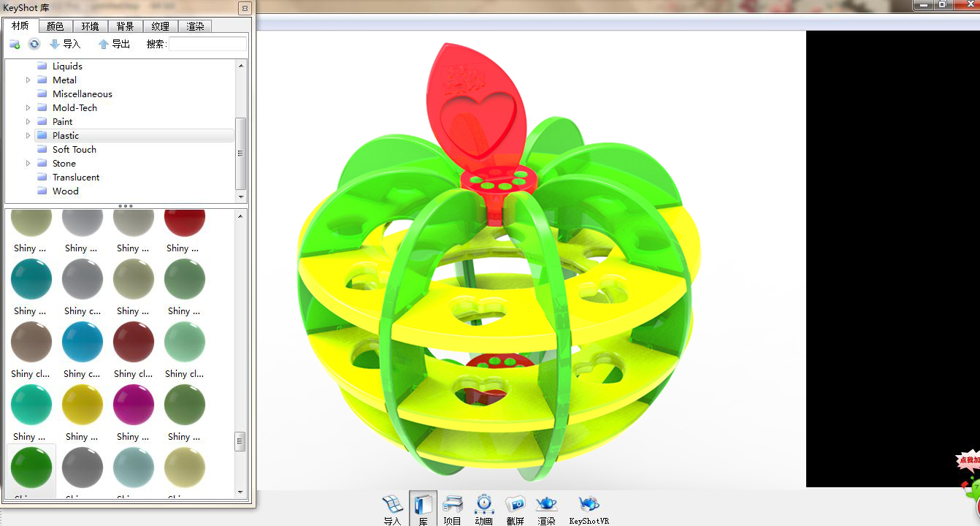Expand the Paint folder arrow
The height and width of the screenshot is (526, 980).
(28, 122)
